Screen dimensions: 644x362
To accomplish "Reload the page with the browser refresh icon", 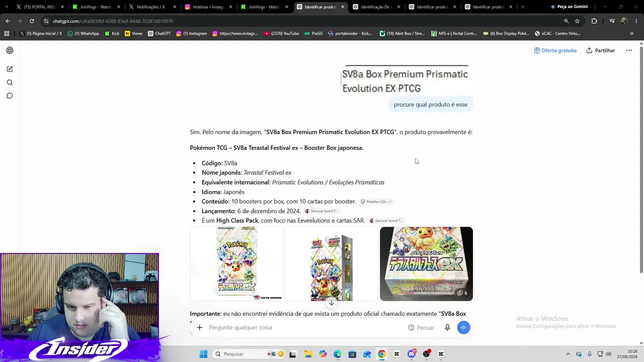I will click(32, 21).
